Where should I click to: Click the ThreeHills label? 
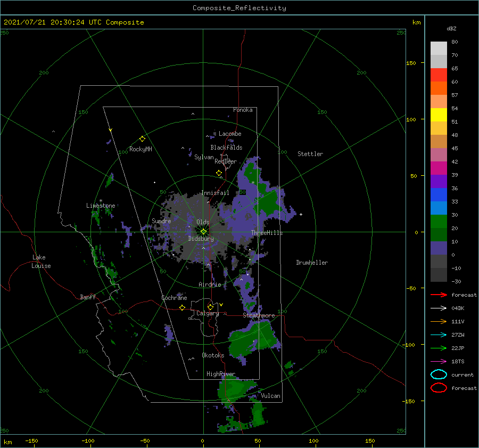coord(267,233)
